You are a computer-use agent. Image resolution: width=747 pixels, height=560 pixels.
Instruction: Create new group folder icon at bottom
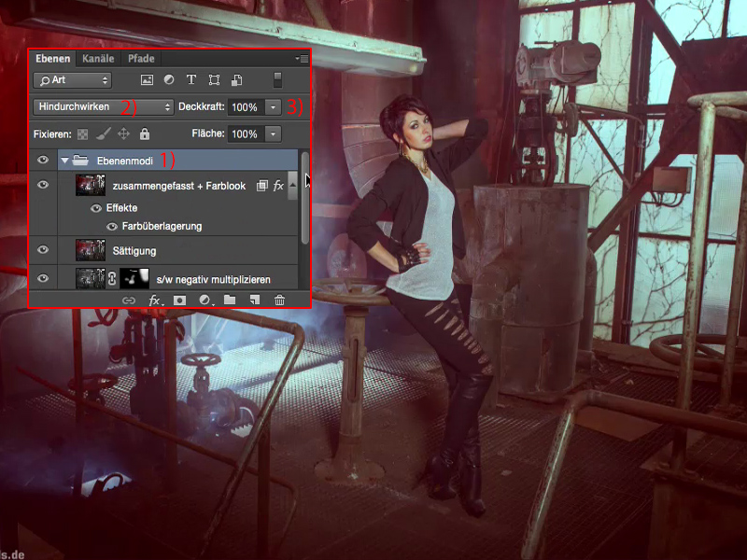pyautogui.click(x=230, y=300)
